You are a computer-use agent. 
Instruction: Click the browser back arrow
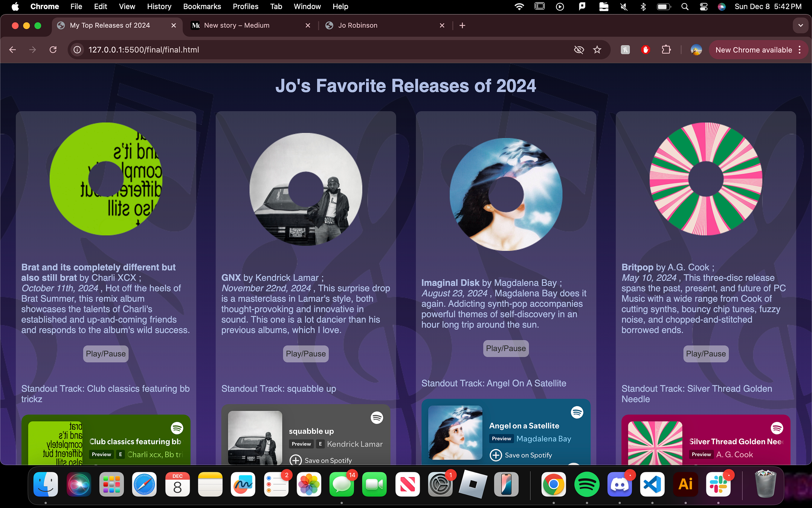[13, 50]
